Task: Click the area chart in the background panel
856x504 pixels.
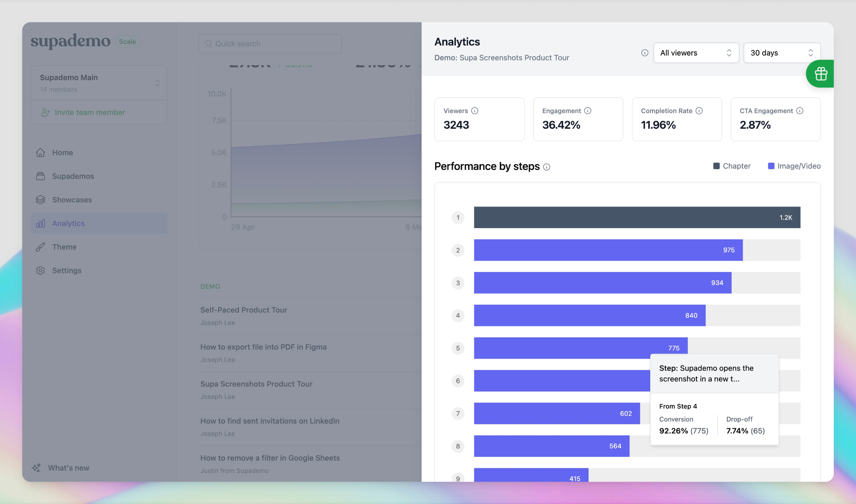Action: pos(326,153)
